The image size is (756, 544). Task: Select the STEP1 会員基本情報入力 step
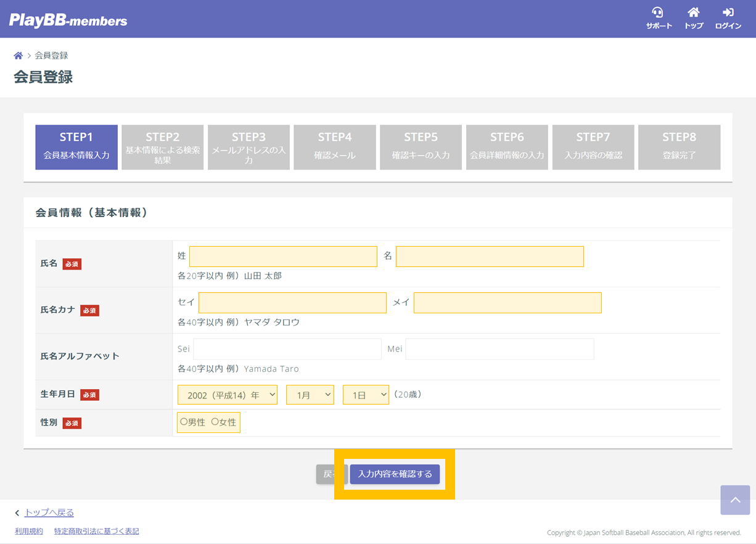coord(76,147)
